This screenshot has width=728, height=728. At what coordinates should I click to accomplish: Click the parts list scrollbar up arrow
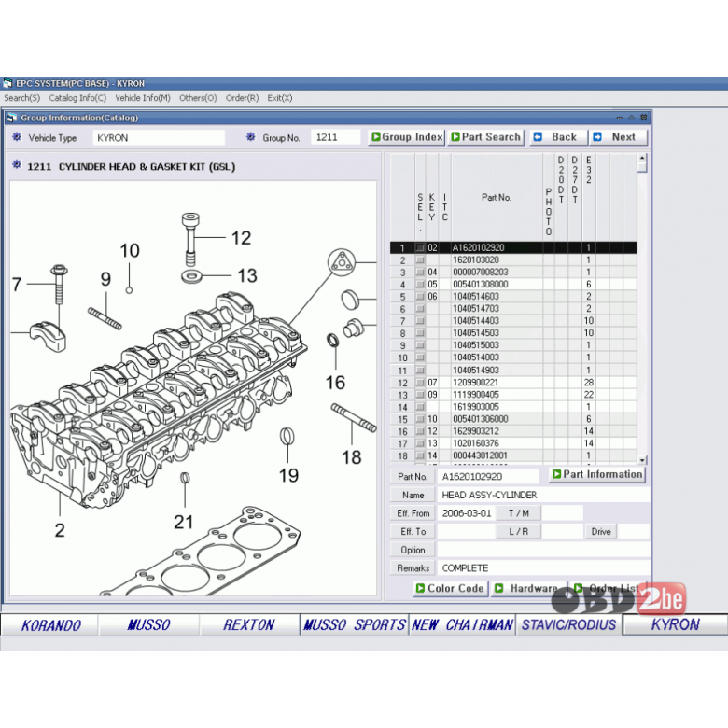click(x=642, y=159)
